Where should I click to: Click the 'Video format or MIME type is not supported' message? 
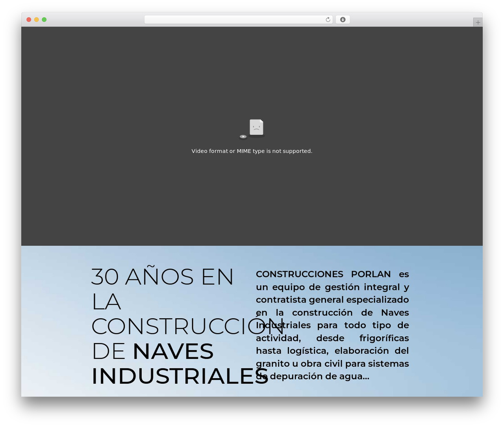(x=252, y=151)
